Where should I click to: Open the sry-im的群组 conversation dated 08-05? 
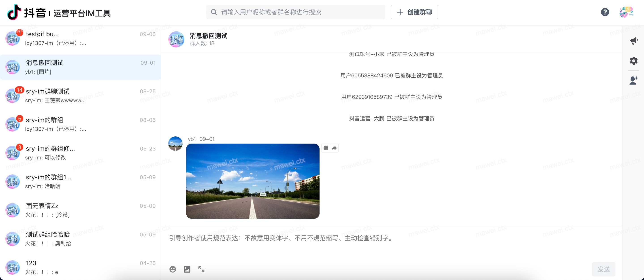click(80, 124)
